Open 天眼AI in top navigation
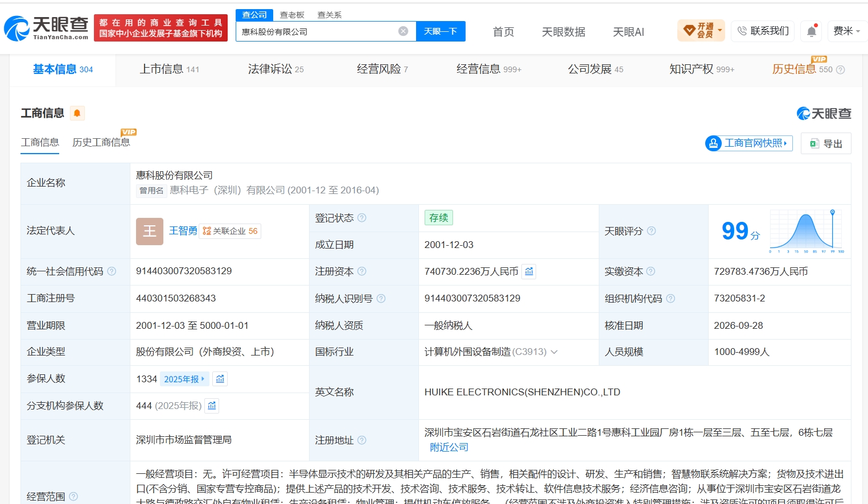Image resolution: width=868 pixels, height=504 pixels. tap(628, 32)
